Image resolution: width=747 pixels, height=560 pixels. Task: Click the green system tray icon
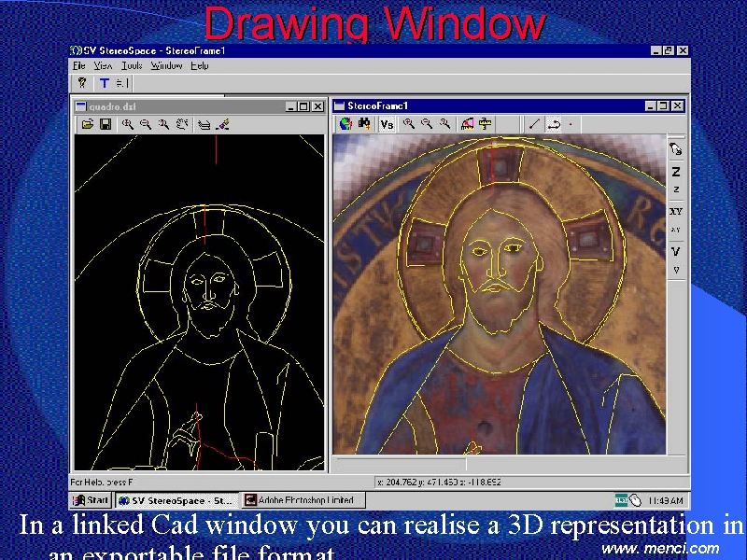[621, 500]
